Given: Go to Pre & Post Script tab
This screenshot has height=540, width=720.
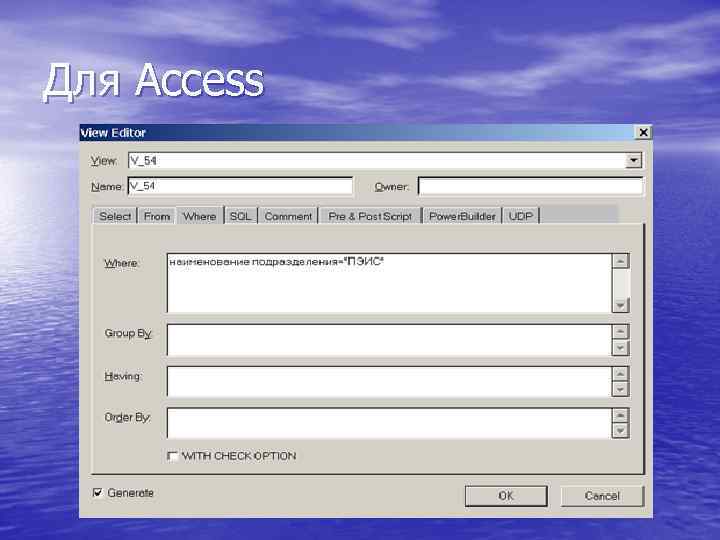Looking at the screenshot, I should pos(370,216).
